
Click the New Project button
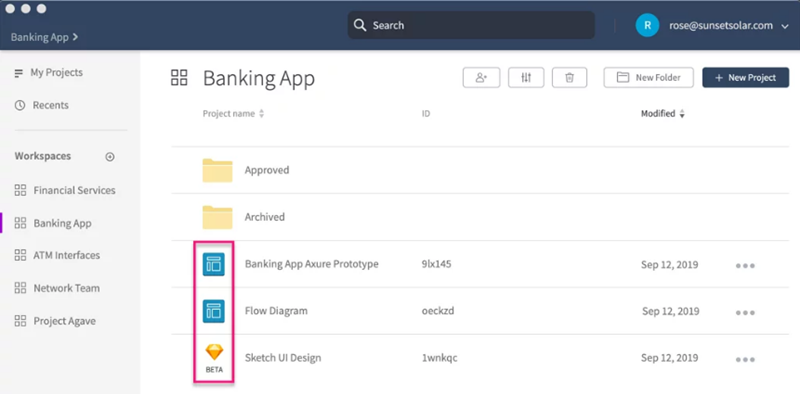coord(746,78)
